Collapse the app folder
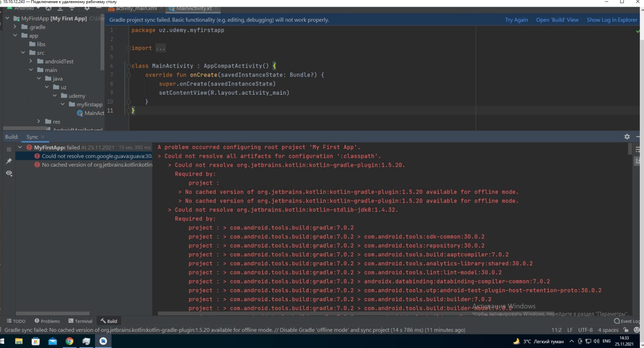The width and height of the screenshot is (644, 348). (x=15, y=36)
